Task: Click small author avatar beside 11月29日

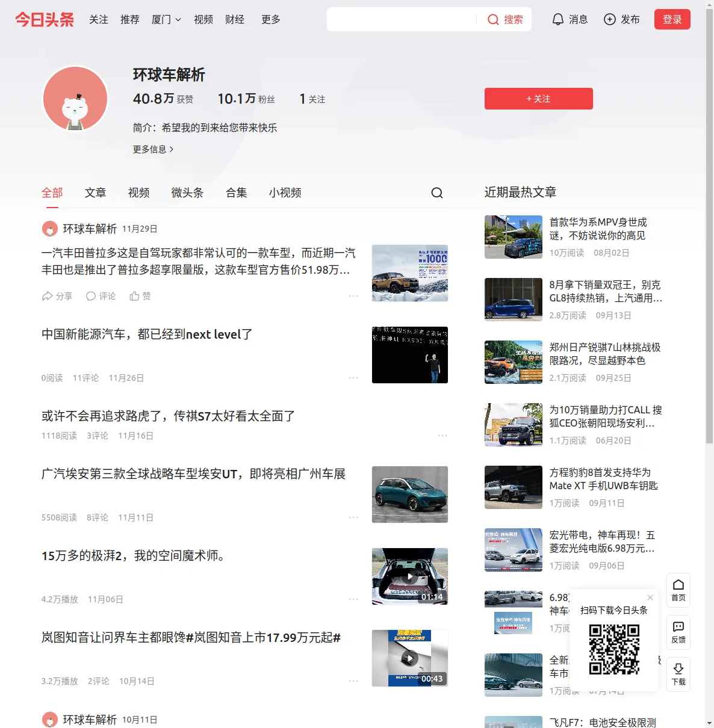Action: point(49,229)
